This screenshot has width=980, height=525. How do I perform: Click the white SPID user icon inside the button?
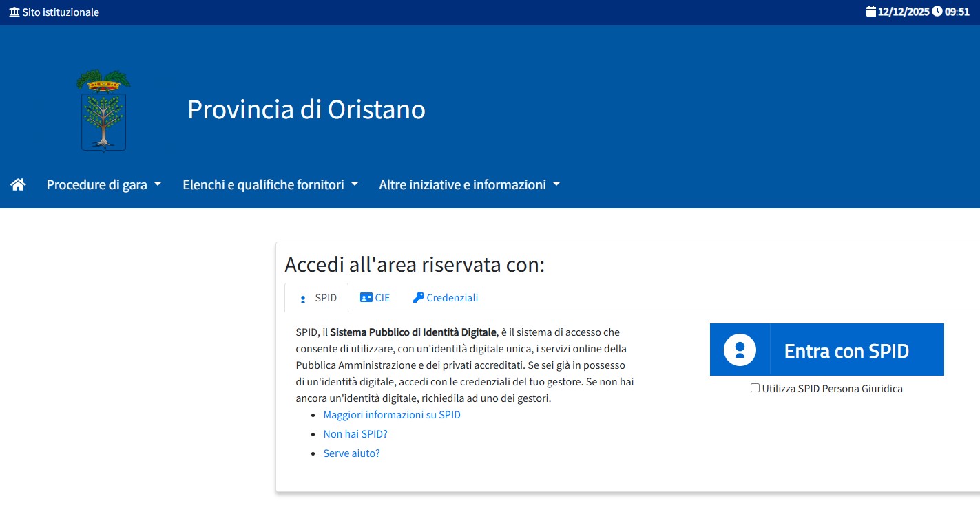point(739,350)
